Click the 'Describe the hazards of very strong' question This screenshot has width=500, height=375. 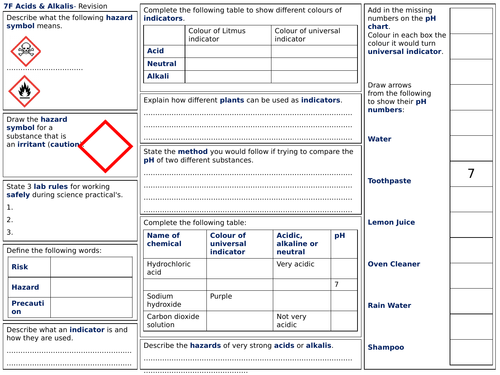[x=238, y=345]
